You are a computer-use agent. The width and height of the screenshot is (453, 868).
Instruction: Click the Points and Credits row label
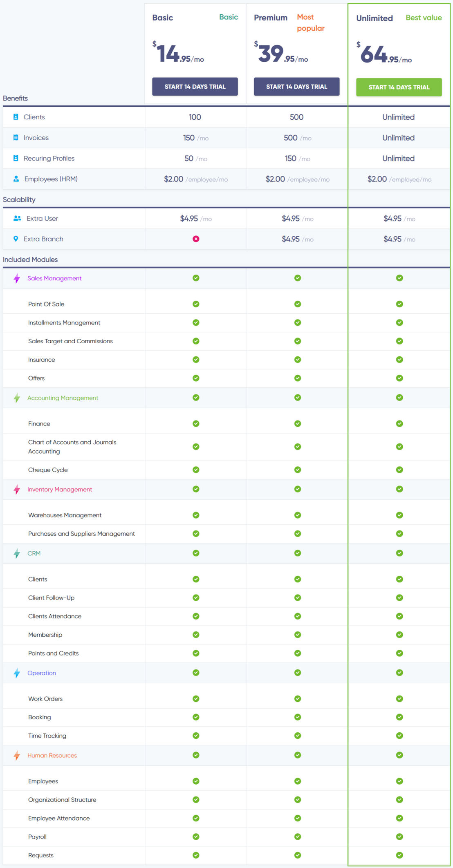[53, 653]
